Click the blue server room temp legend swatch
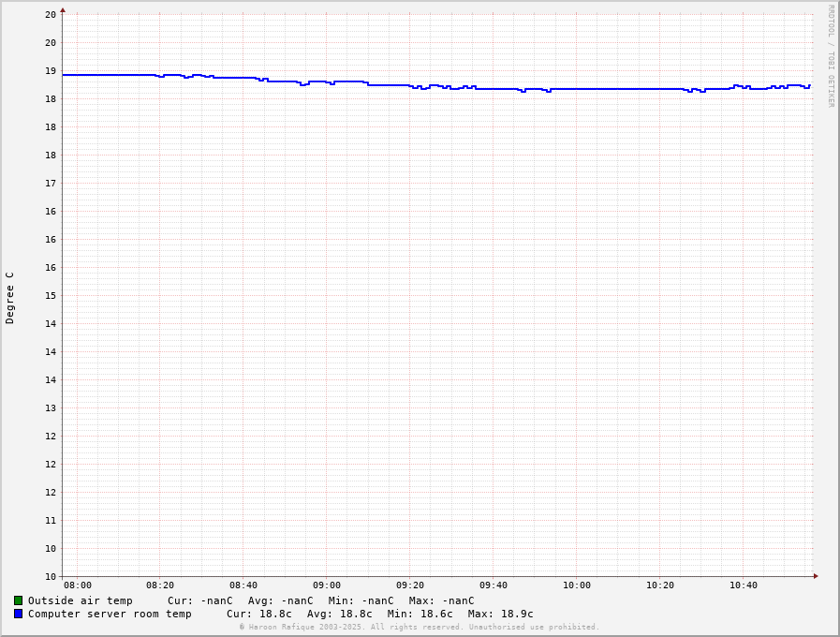 [x=18, y=614]
